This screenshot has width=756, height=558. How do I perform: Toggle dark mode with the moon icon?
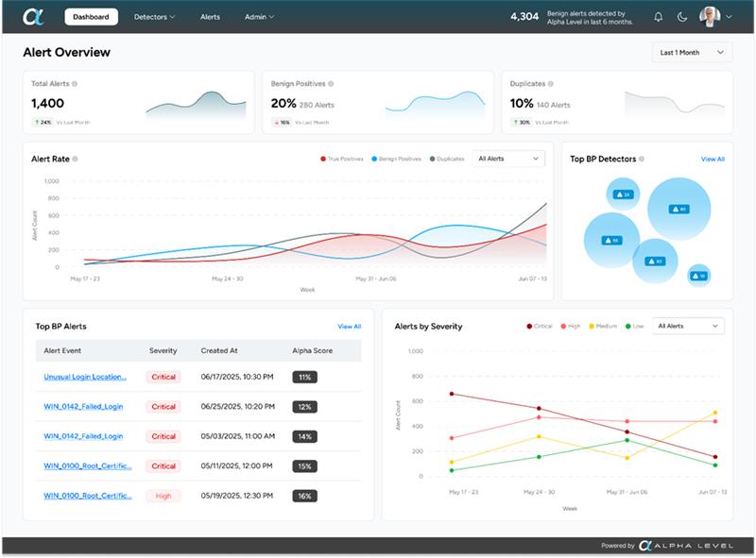coord(683,17)
